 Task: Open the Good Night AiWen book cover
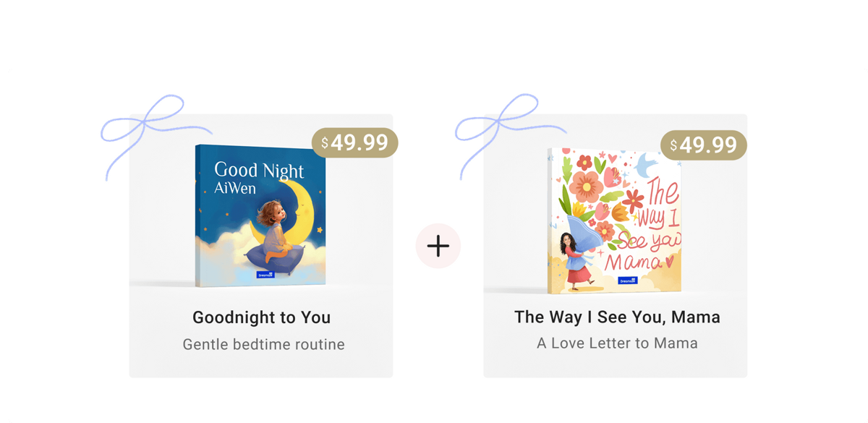coord(260,215)
